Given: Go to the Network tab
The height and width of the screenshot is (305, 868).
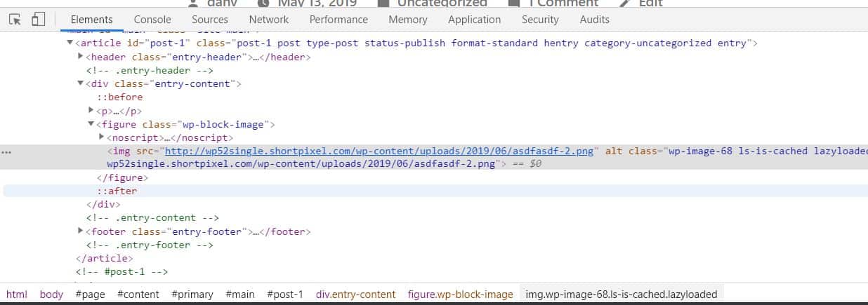Looking at the screenshot, I should (268, 20).
